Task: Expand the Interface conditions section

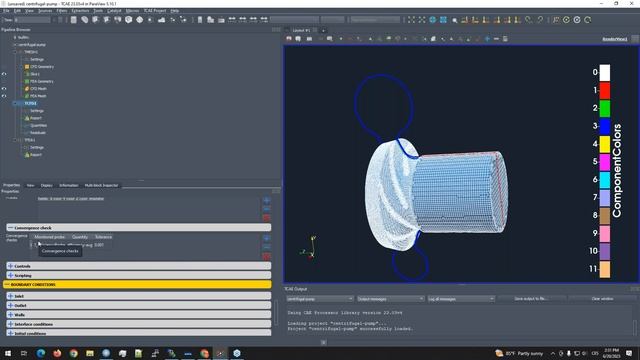Action: [x=138, y=324]
